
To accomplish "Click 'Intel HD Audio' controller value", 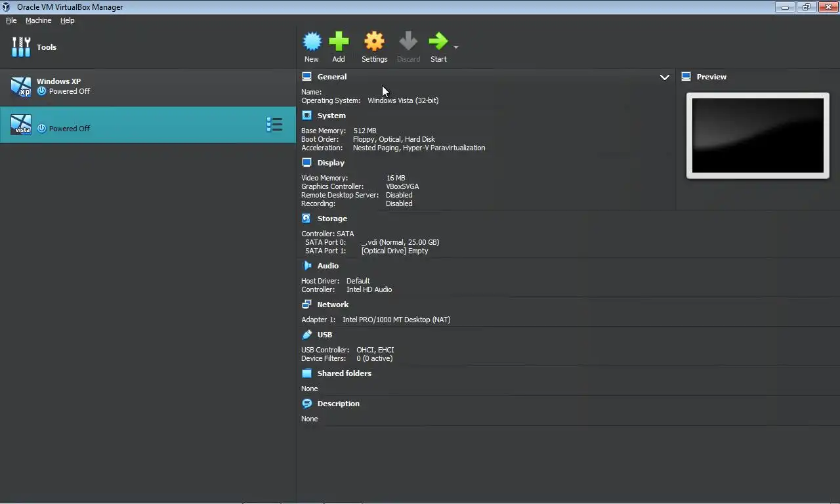I will [369, 289].
